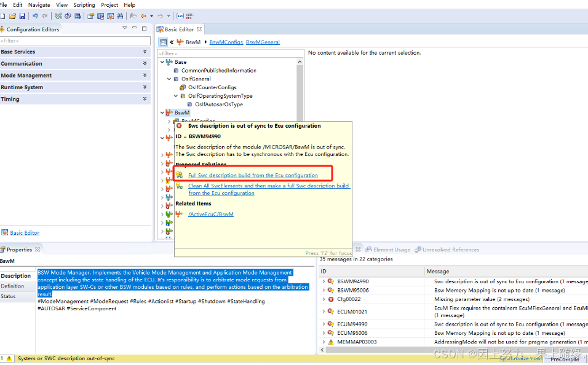Expand the ECUM01021 message row
This screenshot has height=365, width=588.
click(x=324, y=312)
